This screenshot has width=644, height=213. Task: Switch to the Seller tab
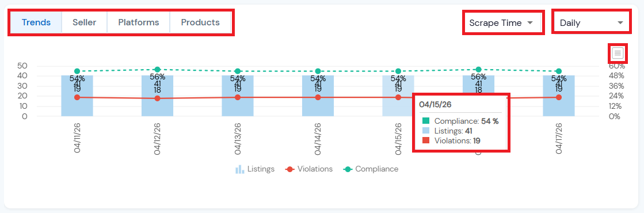tap(84, 22)
